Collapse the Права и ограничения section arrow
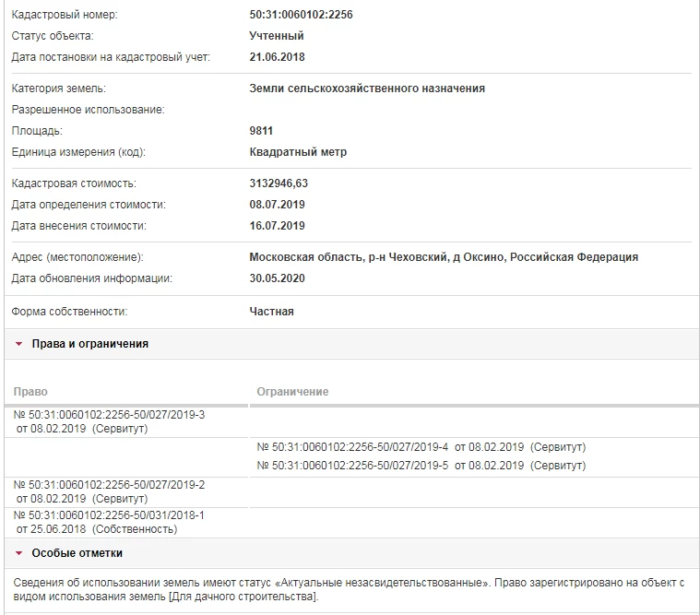The height and width of the screenshot is (615, 700). click(x=18, y=344)
